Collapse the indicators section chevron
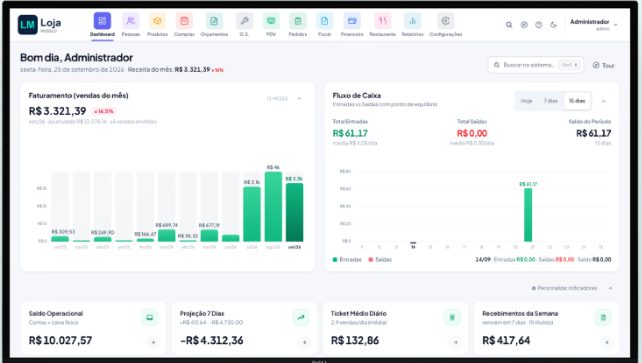642x363 pixels. click(610, 288)
